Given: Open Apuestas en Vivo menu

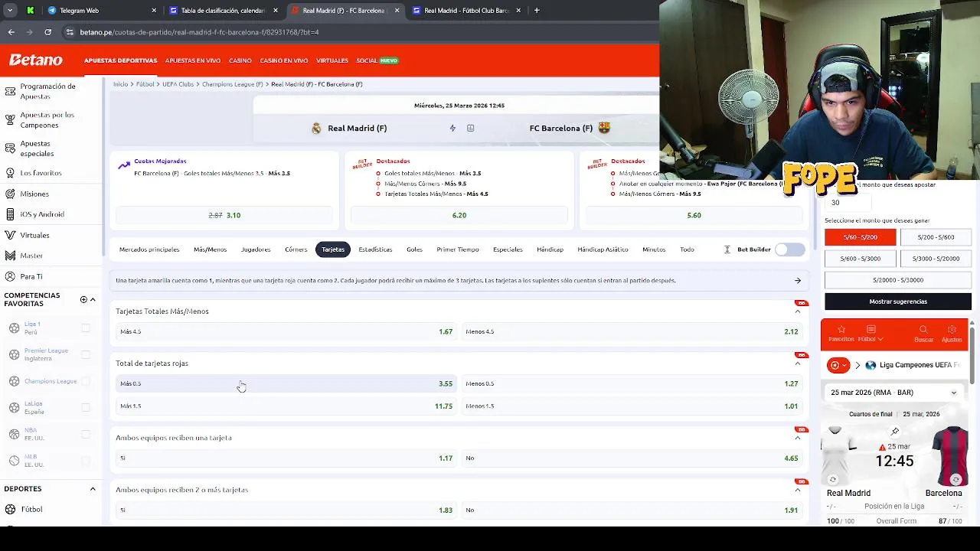Looking at the screenshot, I should [193, 60].
